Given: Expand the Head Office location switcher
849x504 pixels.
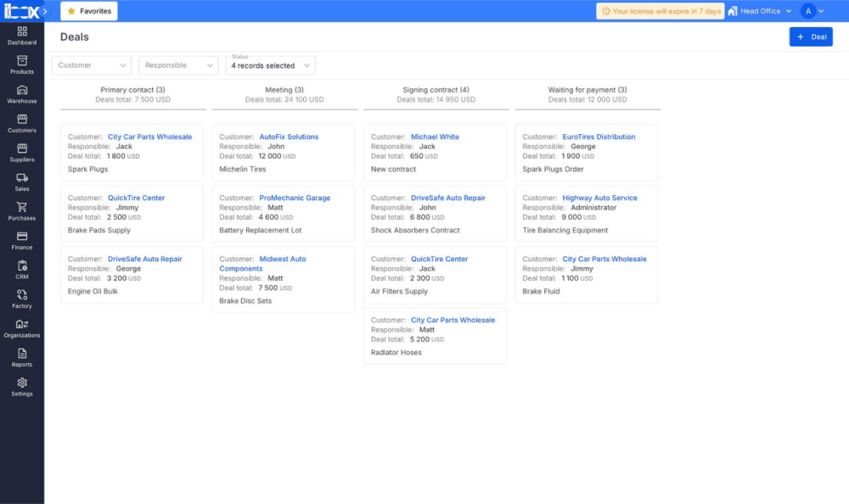Looking at the screenshot, I should click(x=760, y=10).
